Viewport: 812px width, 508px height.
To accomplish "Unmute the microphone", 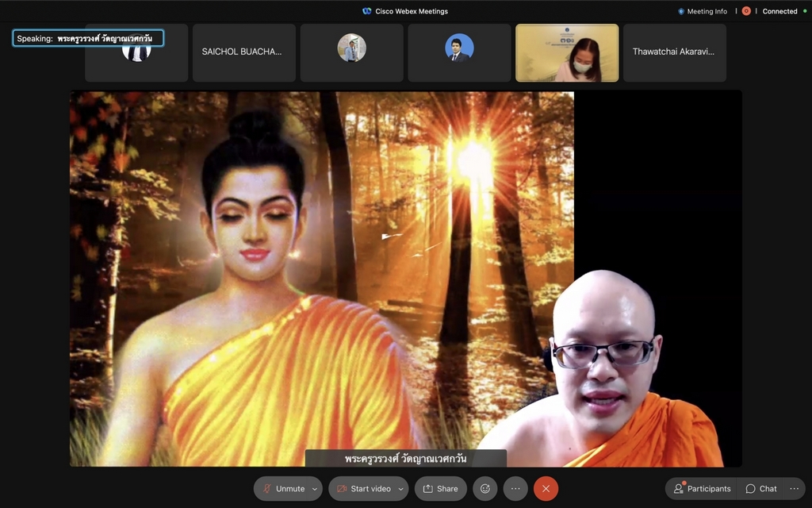I will pyautogui.click(x=282, y=489).
